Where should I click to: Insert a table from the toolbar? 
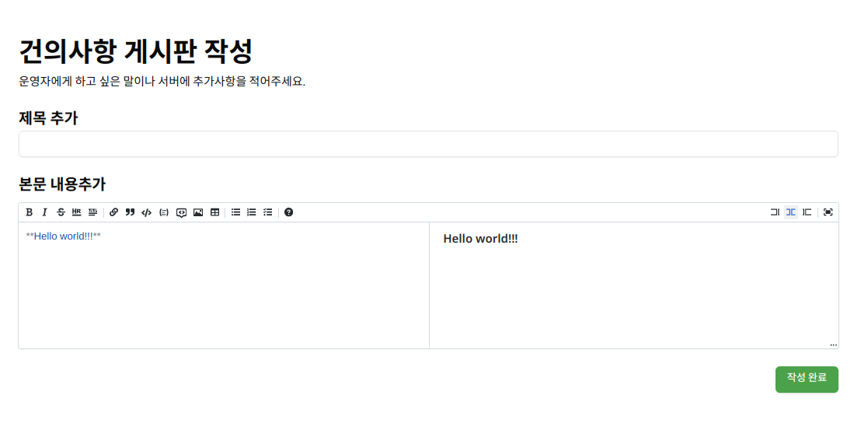pyautogui.click(x=214, y=212)
